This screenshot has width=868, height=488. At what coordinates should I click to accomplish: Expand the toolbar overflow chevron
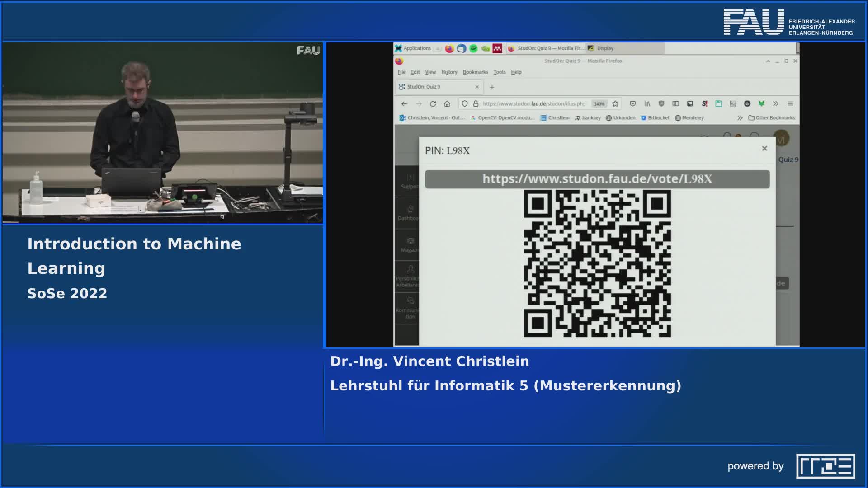tap(776, 104)
